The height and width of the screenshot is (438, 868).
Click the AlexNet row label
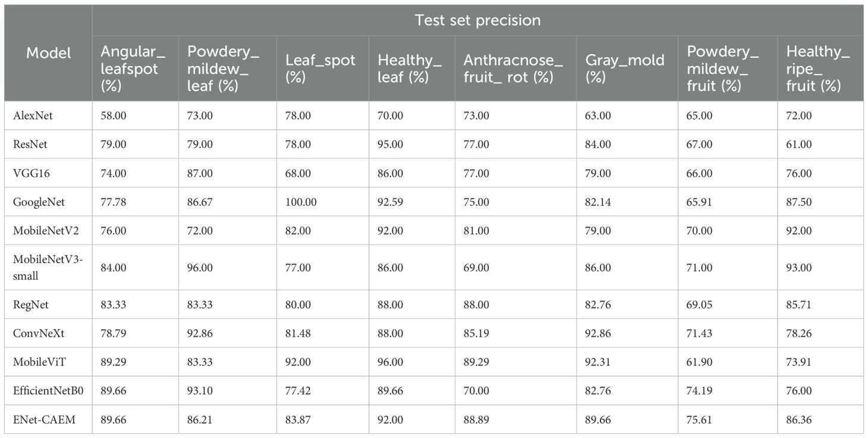tap(33, 115)
